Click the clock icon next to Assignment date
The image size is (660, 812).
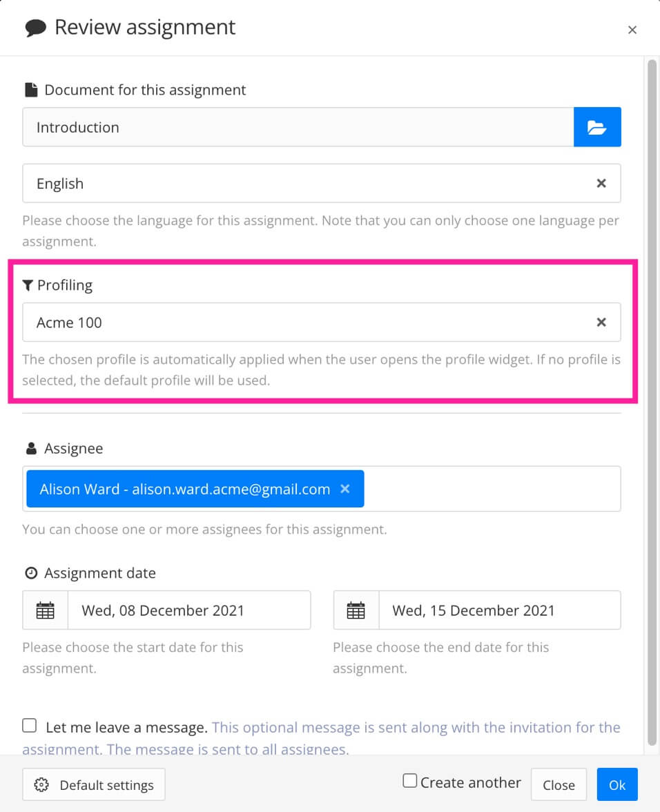click(x=30, y=572)
